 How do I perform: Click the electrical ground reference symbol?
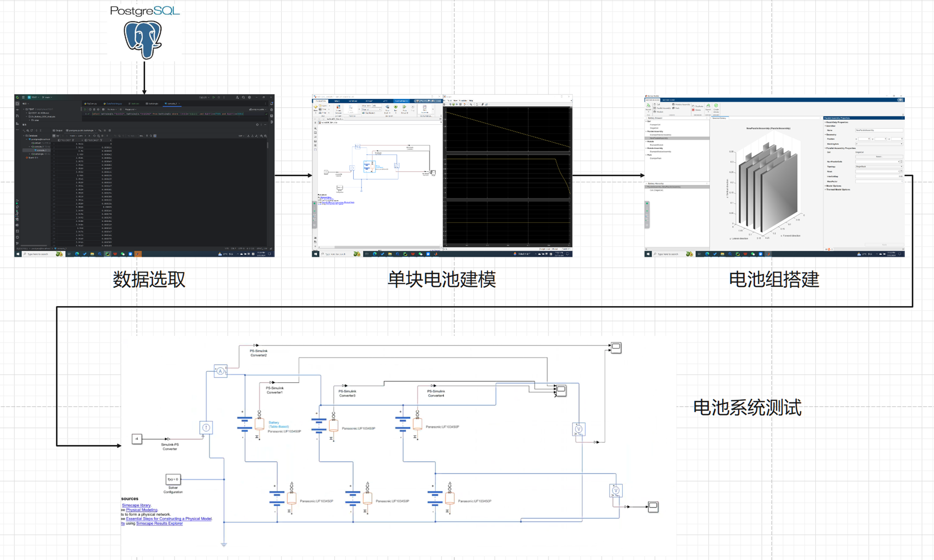pos(224,545)
